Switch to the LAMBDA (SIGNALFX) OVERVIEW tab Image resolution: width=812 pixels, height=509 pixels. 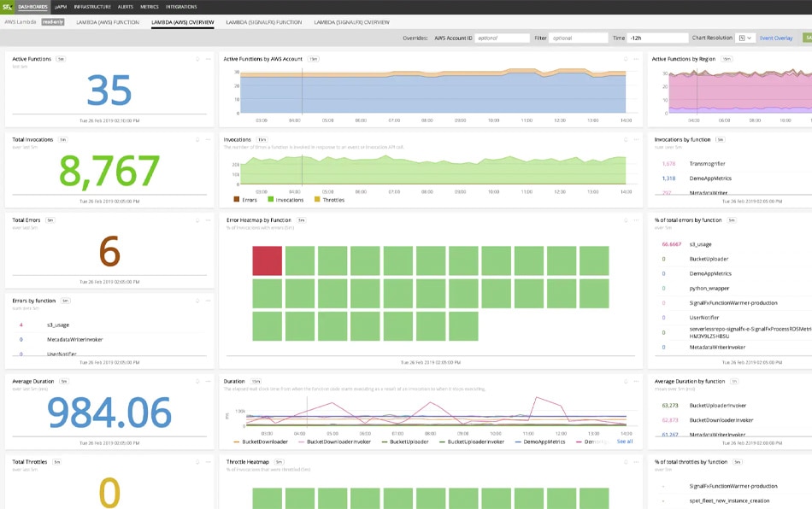tap(352, 23)
